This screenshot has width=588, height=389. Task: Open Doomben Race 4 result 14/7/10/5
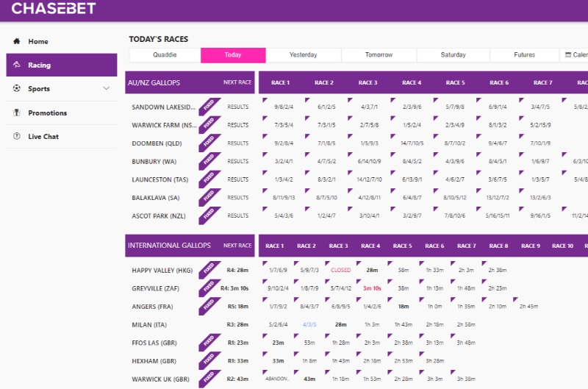coord(412,143)
